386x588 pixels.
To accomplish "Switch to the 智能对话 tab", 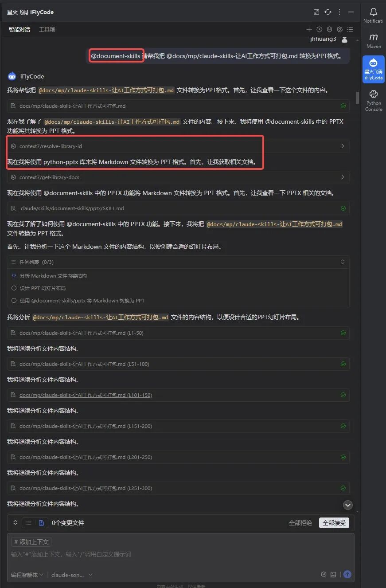I will tap(19, 30).
